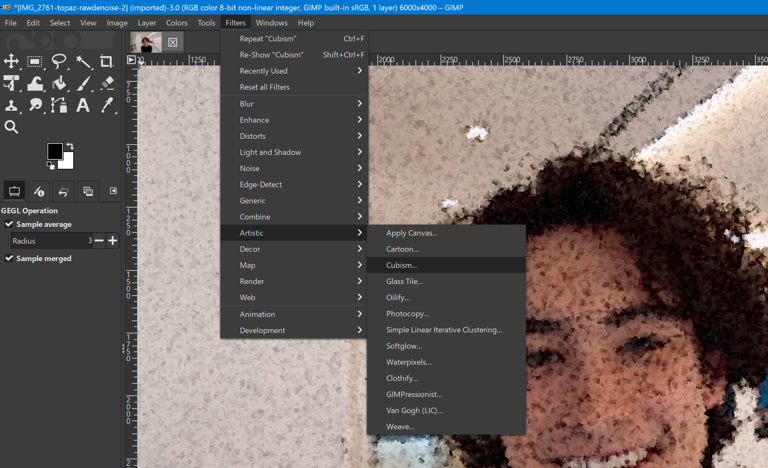Select the Zoom magnifier tool
768x468 pixels.
click(11, 127)
